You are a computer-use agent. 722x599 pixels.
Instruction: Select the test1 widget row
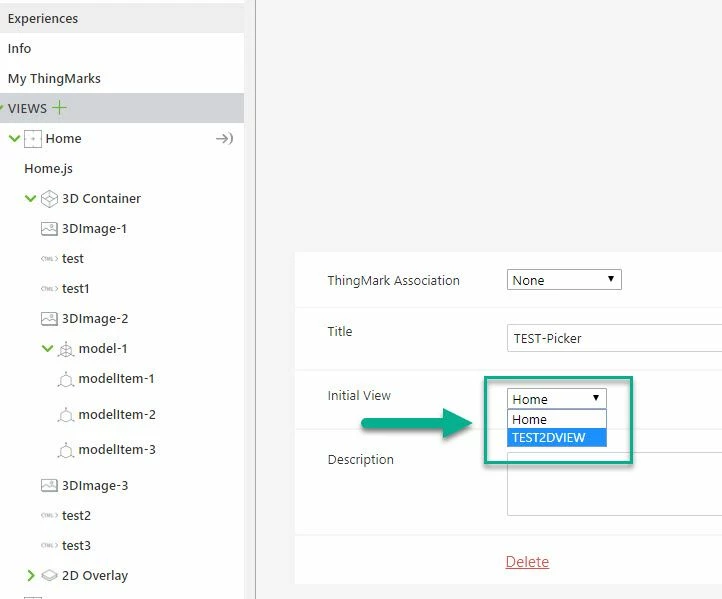(76, 288)
